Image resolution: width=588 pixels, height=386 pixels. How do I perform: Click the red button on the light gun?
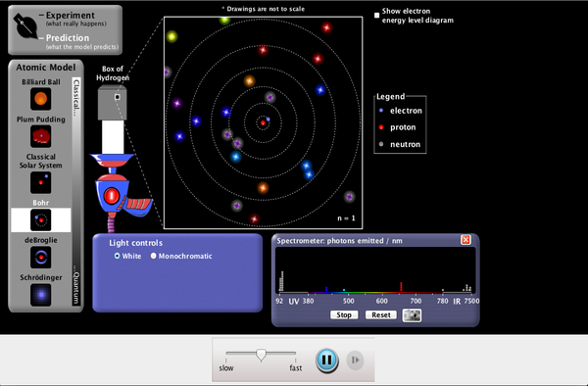[112, 196]
